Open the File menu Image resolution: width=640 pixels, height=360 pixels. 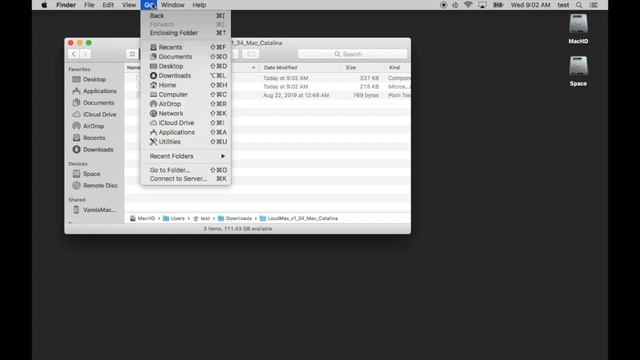(89, 5)
